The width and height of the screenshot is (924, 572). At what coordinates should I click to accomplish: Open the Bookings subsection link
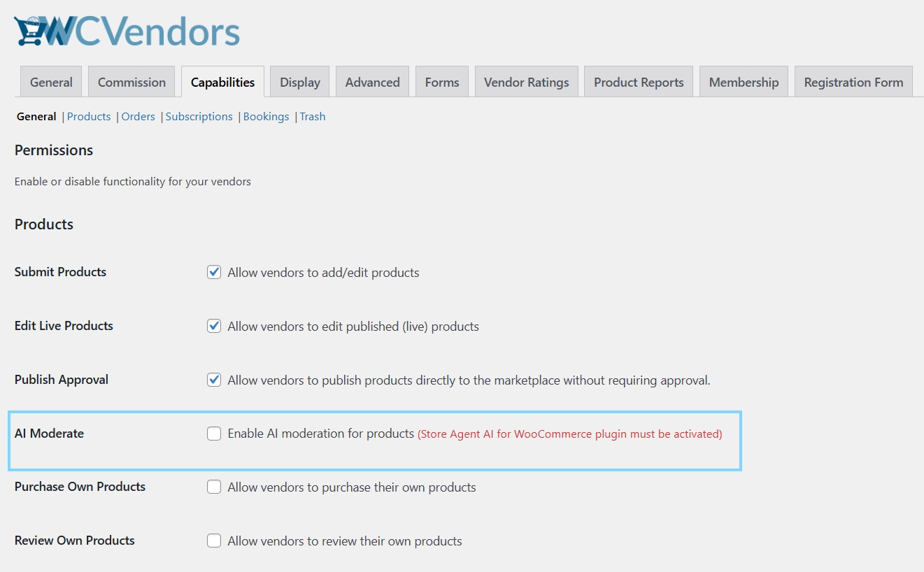point(266,117)
